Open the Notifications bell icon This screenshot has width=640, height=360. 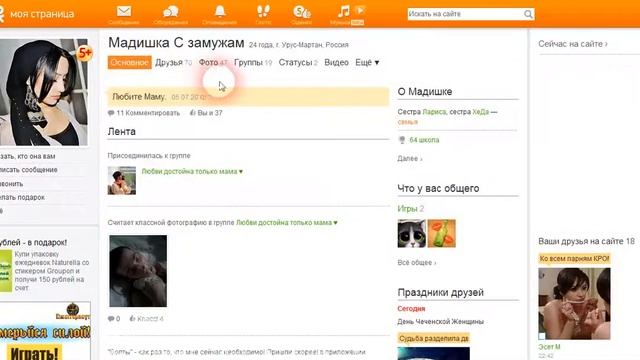[x=220, y=11]
